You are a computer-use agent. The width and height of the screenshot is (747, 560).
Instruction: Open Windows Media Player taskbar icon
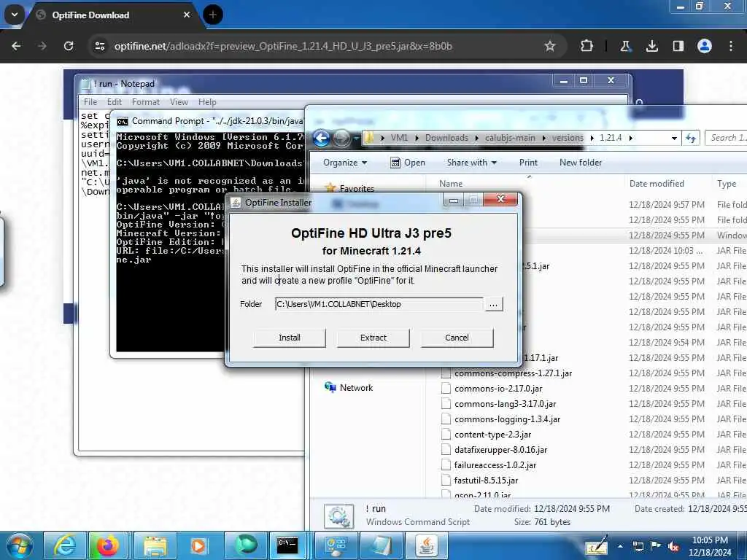[198, 545]
